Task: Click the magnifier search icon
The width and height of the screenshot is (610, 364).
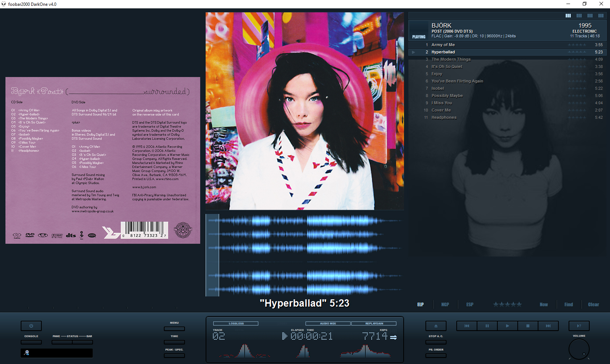Action: pos(27,353)
